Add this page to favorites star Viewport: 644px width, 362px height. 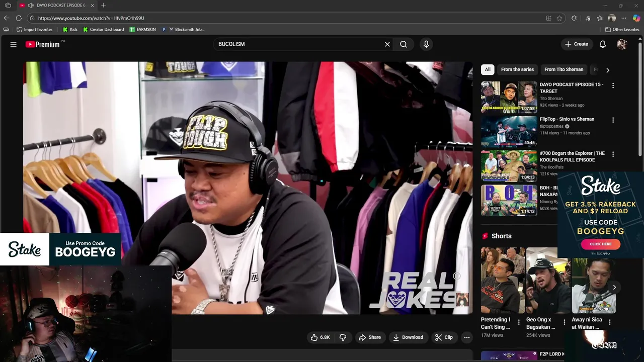559,18
